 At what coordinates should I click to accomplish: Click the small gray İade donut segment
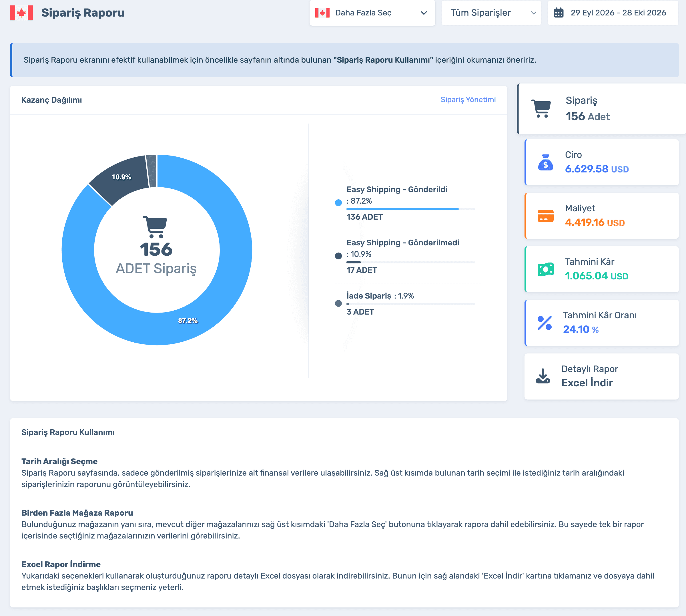click(x=152, y=171)
